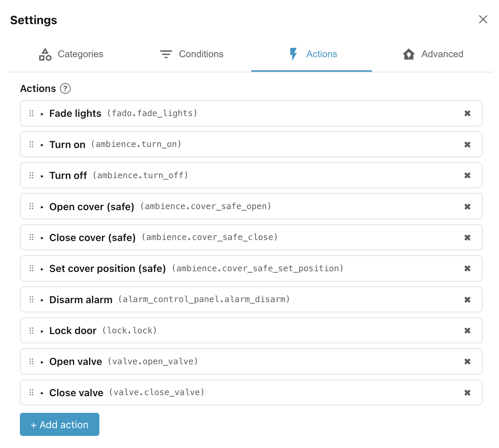Viewport: 499px width, 448px height.
Task: Click the ambience.cover_safe_open service text
Action: pyautogui.click(x=206, y=206)
